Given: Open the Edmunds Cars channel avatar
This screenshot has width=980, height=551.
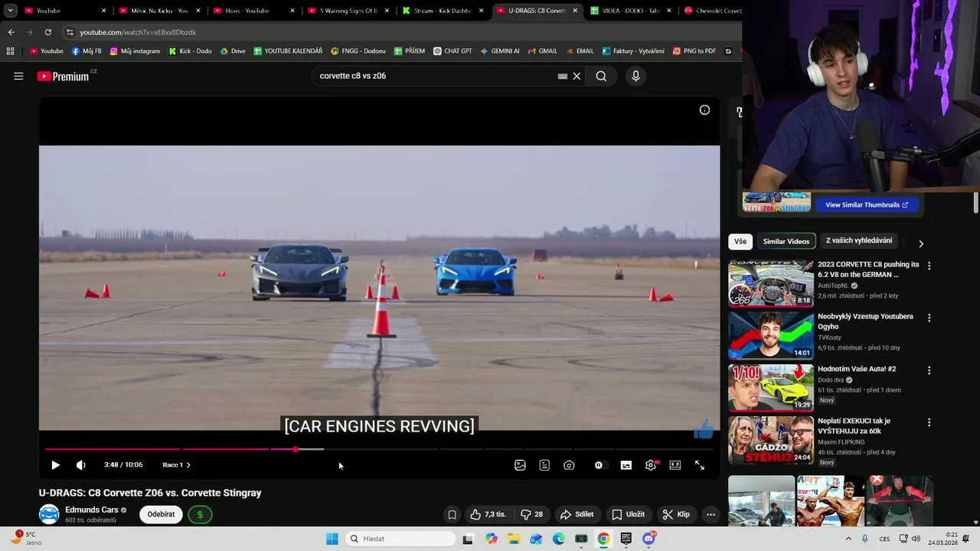Looking at the screenshot, I should 49,514.
